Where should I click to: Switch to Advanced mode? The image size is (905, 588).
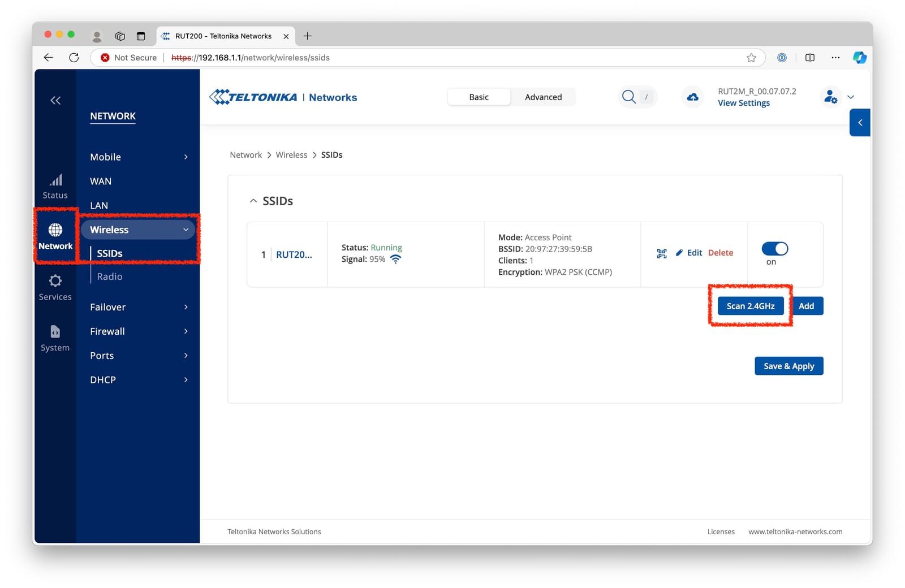click(543, 97)
